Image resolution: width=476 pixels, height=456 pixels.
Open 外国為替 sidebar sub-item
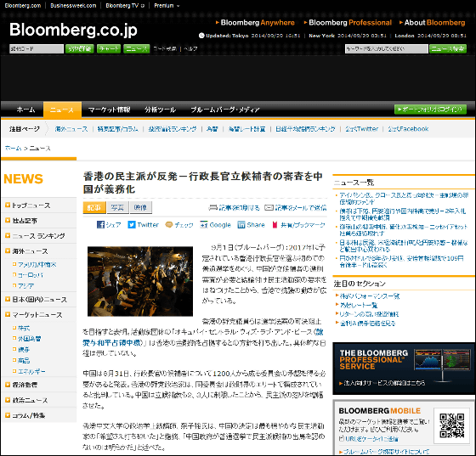point(29,339)
